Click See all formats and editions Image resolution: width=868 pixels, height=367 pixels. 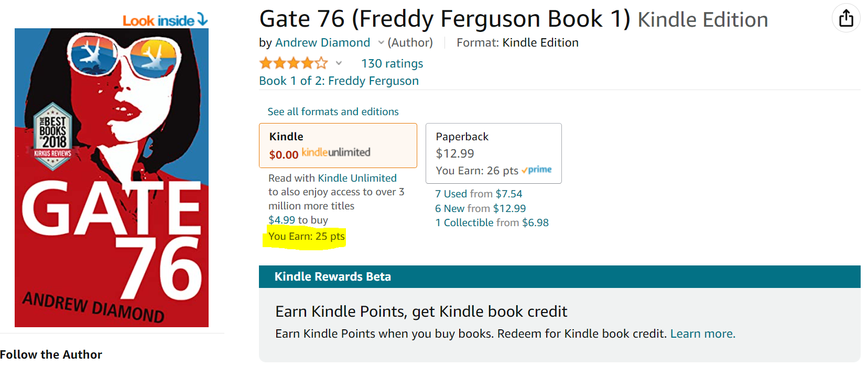point(333,112)
